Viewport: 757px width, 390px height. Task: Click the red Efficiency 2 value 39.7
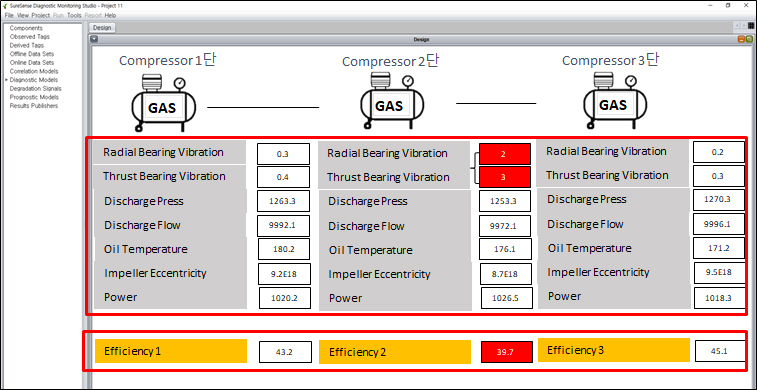pyautogui.click(x=507, y=352)
